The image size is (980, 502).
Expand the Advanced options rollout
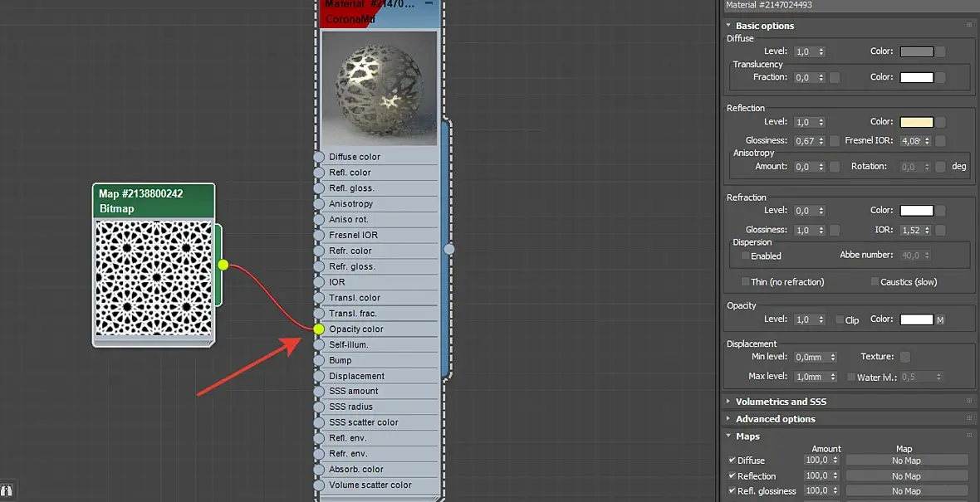pyautogui.click(x=775, y=419)
